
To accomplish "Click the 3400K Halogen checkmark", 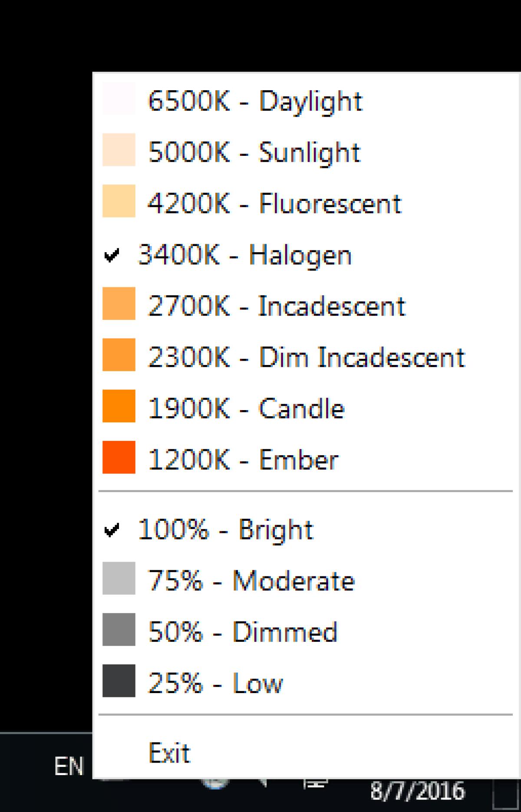I will click(112, 255).
